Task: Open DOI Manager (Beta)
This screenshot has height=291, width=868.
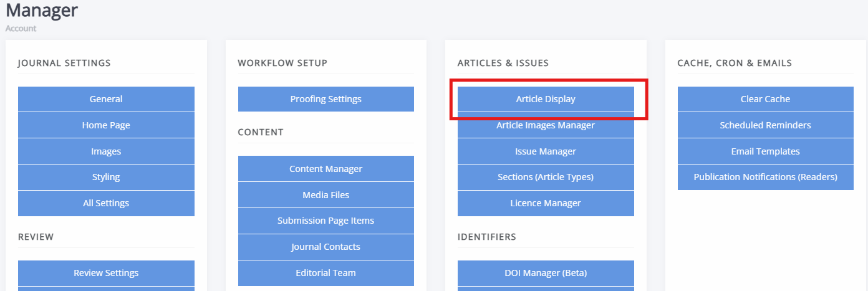Action: [x=546, y=273]
